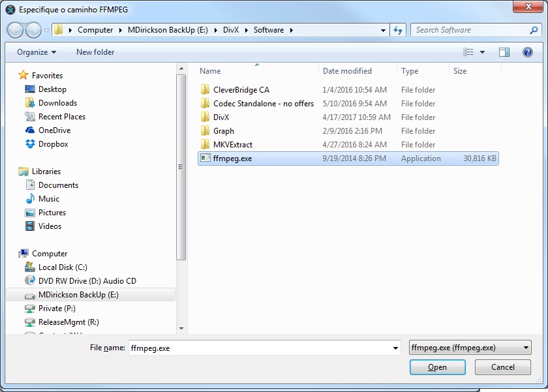Click the Dropbox icon in Favorites

click(30, 144)
